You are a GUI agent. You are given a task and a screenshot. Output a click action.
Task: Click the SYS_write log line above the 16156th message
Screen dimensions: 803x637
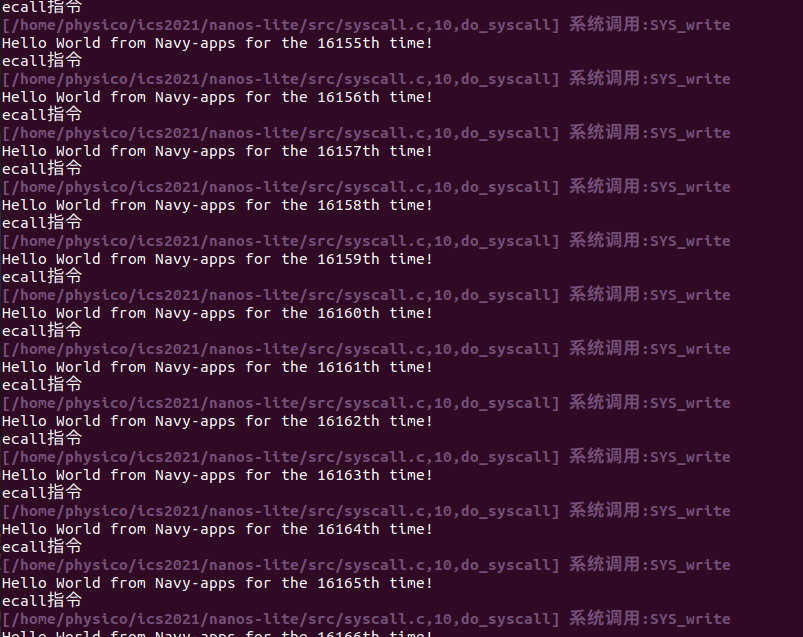click(x=366, y=79)
